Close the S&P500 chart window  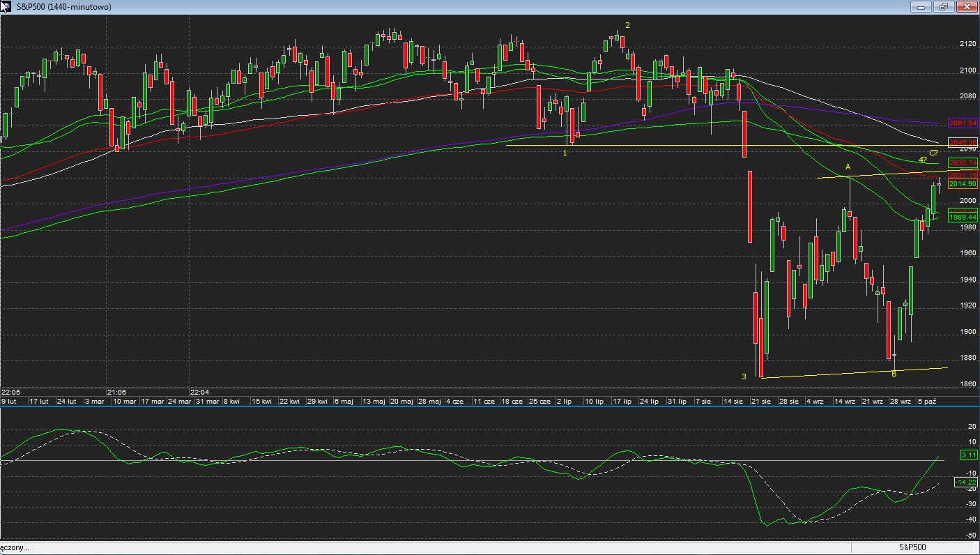[x=967, y=7]
